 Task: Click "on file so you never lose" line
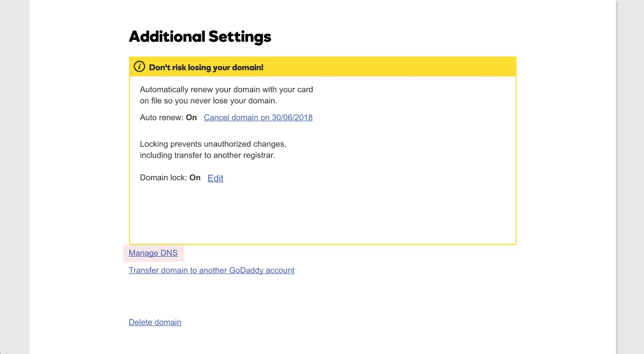[208, 101]
